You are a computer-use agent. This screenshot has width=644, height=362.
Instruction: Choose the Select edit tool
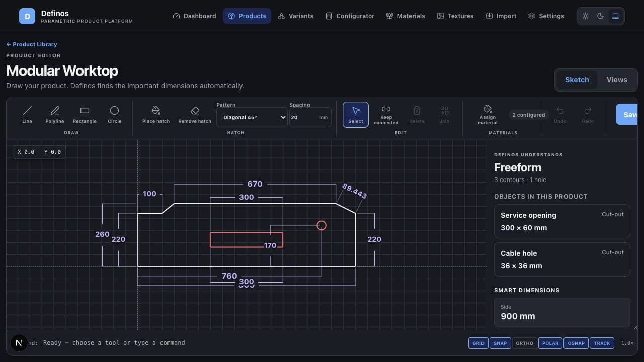356,115
